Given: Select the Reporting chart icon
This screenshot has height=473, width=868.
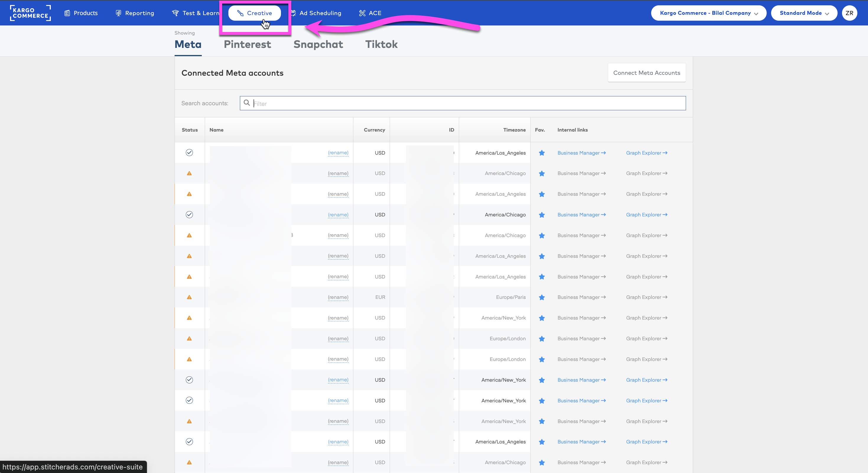Looking at the screenshot, I should [x=118, y=13].
